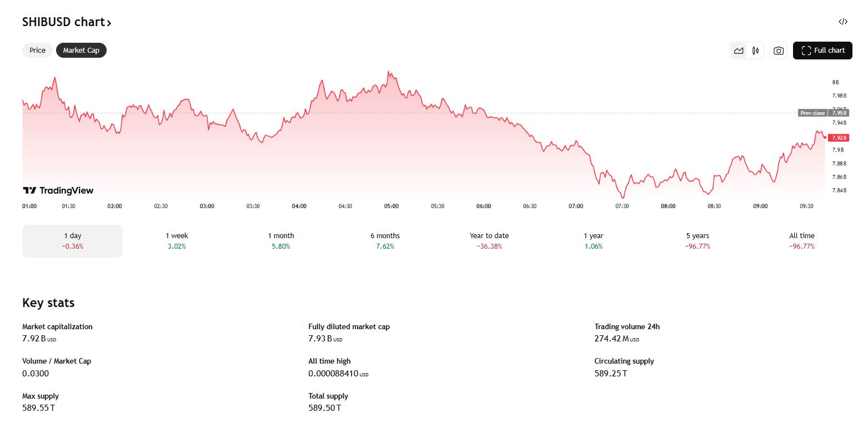The height and width of the screenshot is (428, 868).
Task: Take chart snapshot with camera icon
Action: tap(779, 51)
